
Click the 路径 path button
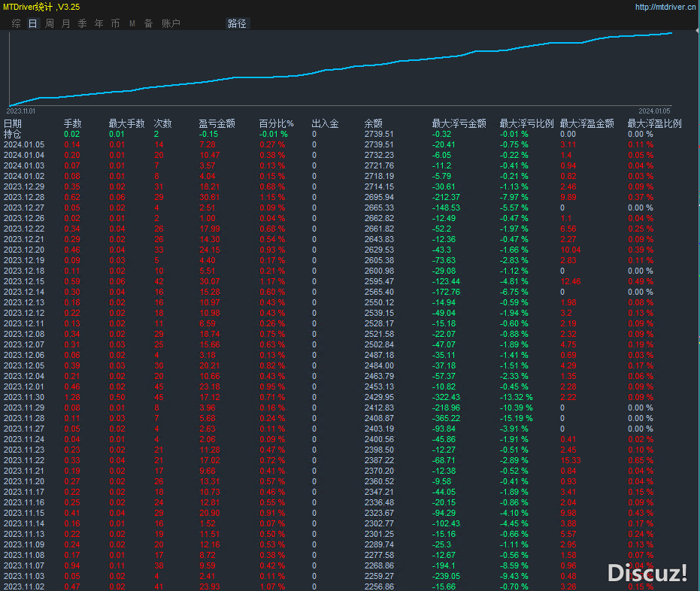[x=237, y=23]
